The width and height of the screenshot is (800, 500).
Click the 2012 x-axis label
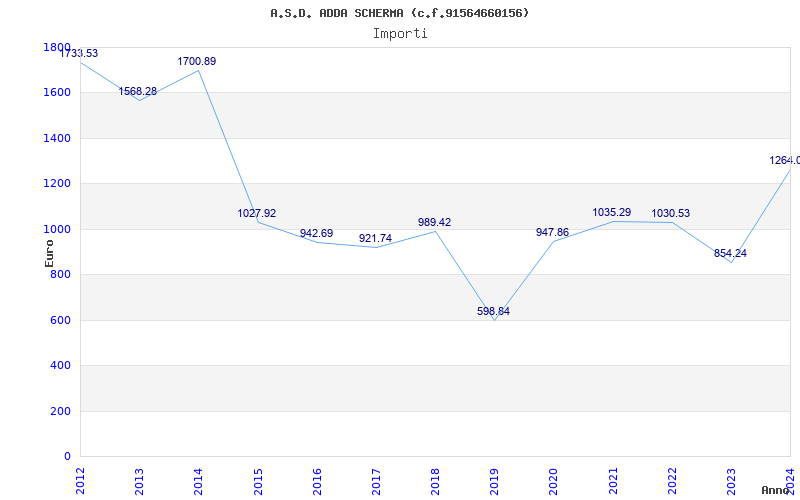click(x=80, y=481)
